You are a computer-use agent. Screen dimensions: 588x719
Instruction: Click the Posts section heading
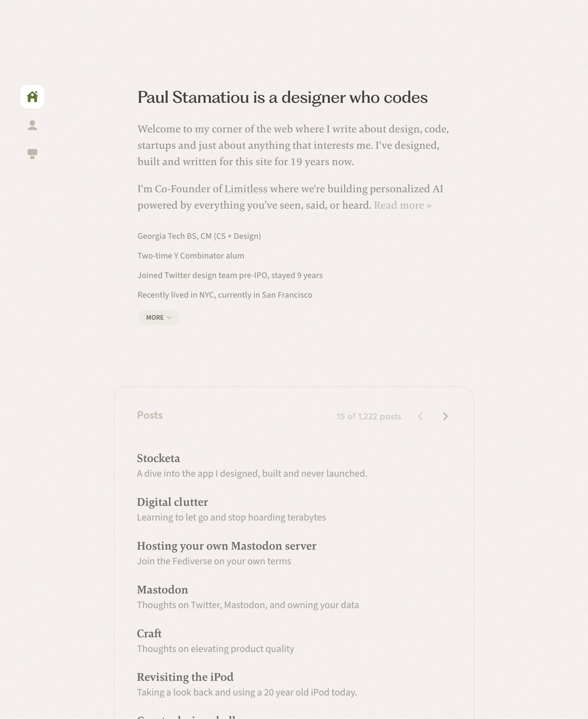150,415
